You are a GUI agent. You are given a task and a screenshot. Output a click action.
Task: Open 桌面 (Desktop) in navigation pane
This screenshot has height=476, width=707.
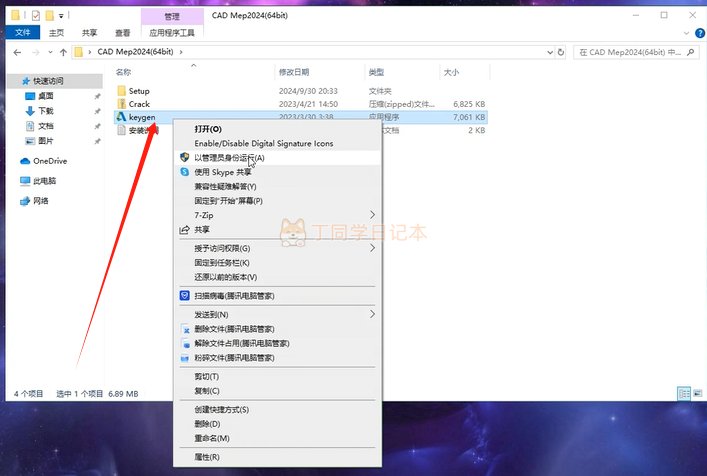(x=46, y=96)
